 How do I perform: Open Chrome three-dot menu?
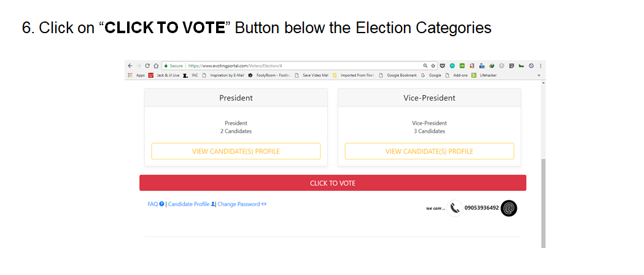(540, 66)
